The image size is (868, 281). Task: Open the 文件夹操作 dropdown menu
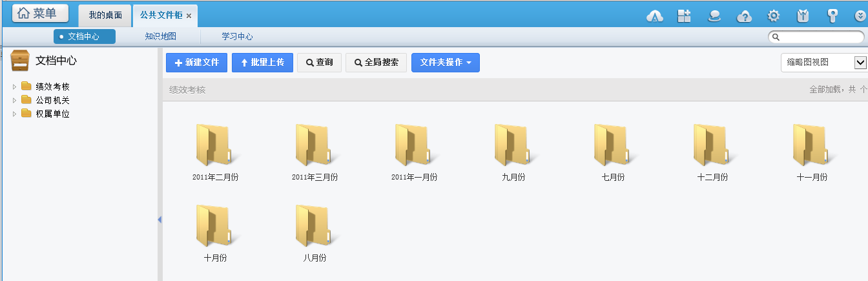[x=445, y=63]
